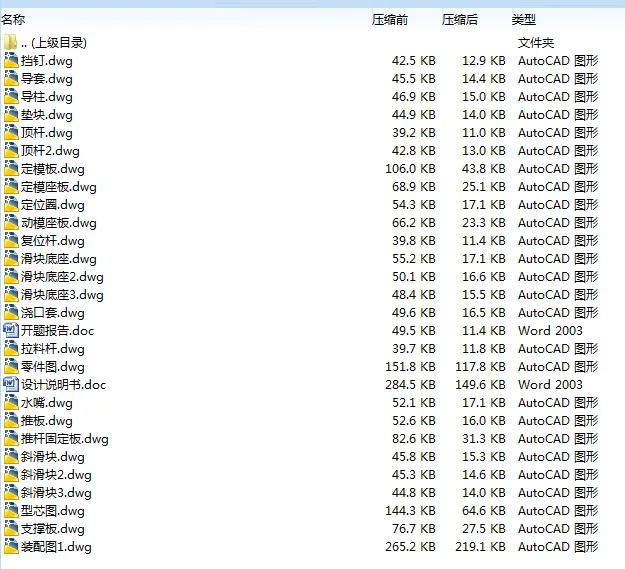
Task: Click AutoCAD 图形 type in 装配图1.dwg row
Action: (x=558, y=547)
